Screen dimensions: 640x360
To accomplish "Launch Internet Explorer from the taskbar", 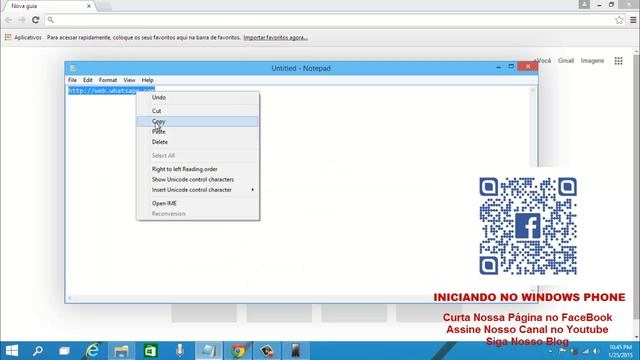I will tap(93, 351).
